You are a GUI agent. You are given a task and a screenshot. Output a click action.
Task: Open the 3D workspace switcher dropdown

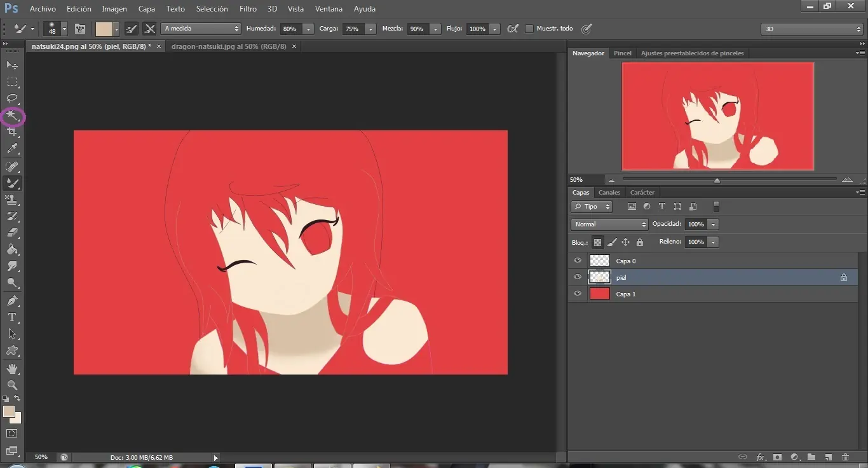811,29
